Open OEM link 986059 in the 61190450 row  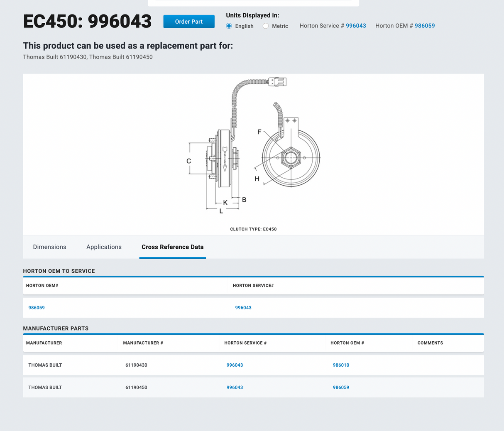[341, 387]
